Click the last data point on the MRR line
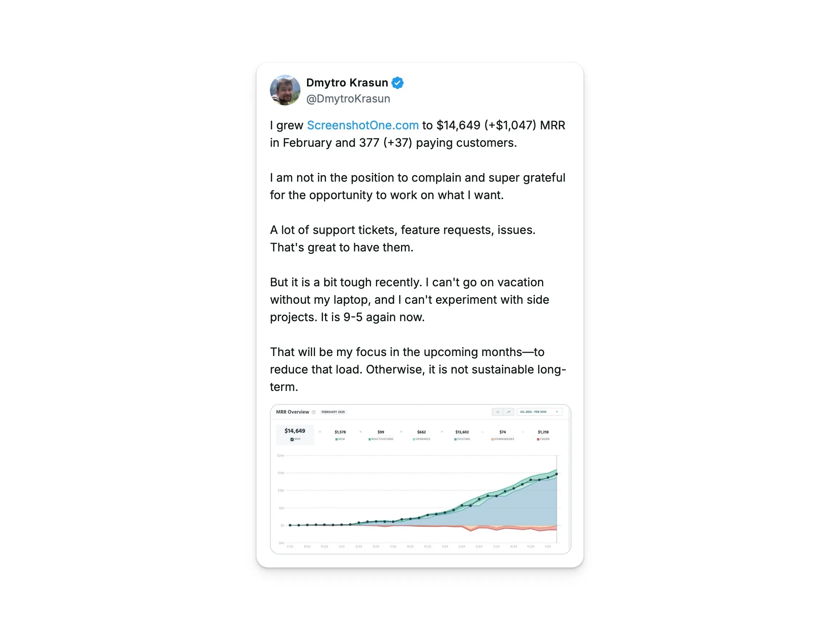840x630 pixels. point(556,474)
